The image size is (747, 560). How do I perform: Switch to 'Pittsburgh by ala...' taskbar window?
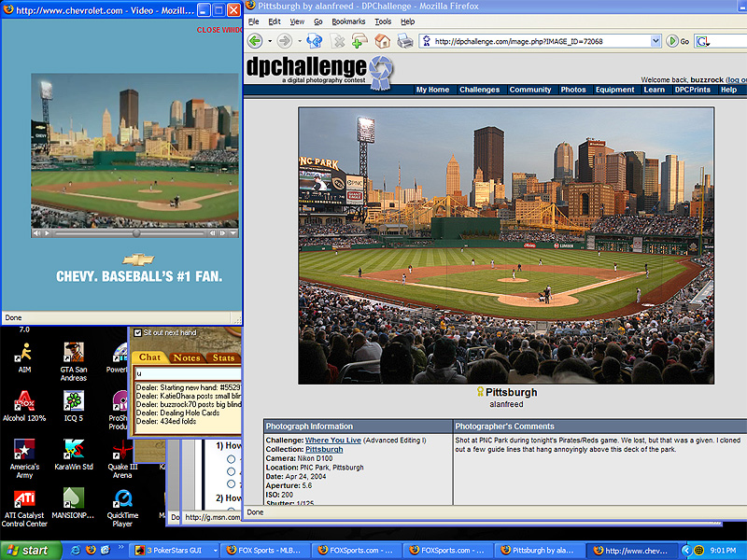tap(539, 551)
